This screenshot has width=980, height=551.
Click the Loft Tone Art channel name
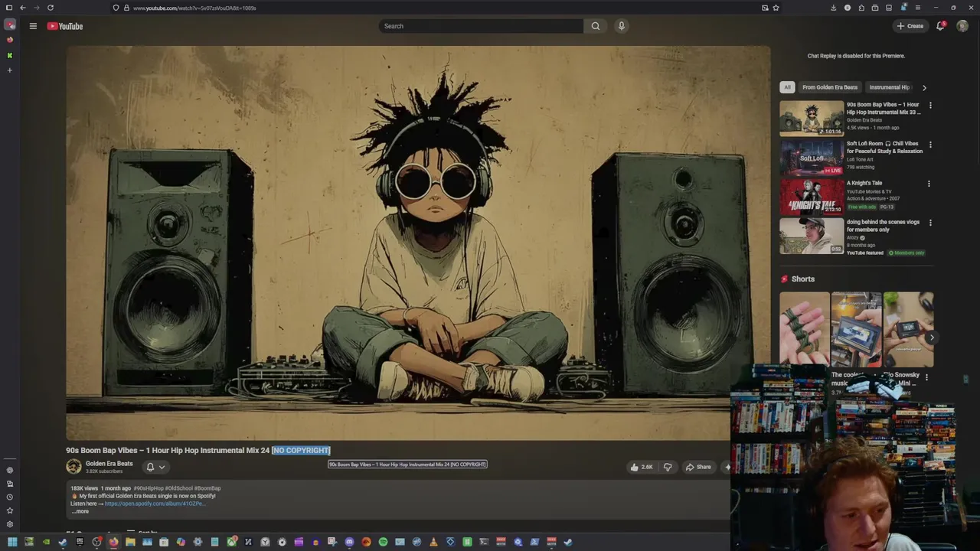coord(860,159)
